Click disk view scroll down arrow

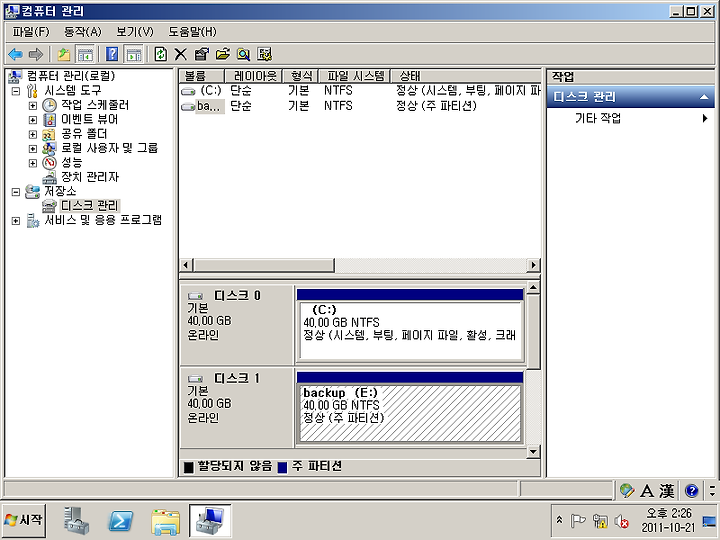[x=533, y=451]
